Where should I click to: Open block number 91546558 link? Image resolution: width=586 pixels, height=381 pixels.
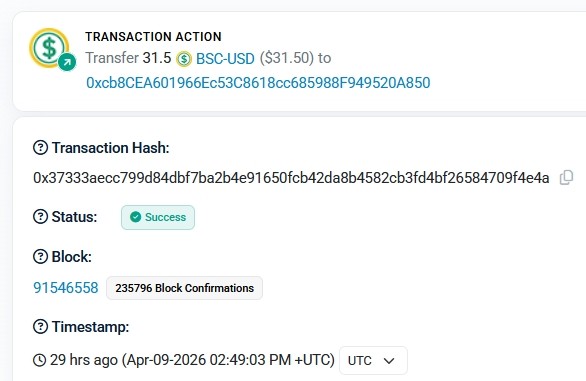click(x=66, y=288)
